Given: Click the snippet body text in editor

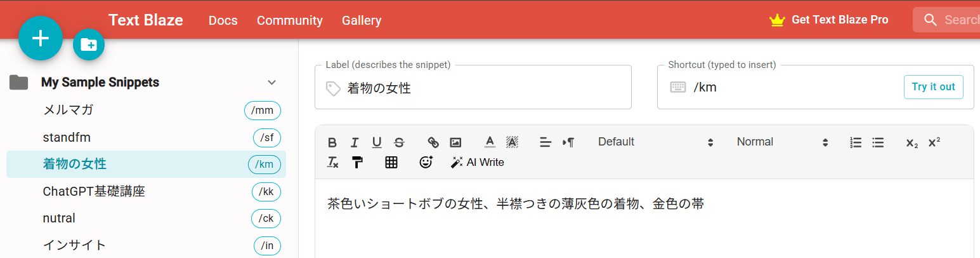Looking at the screenshot, I should pos(516,204).
